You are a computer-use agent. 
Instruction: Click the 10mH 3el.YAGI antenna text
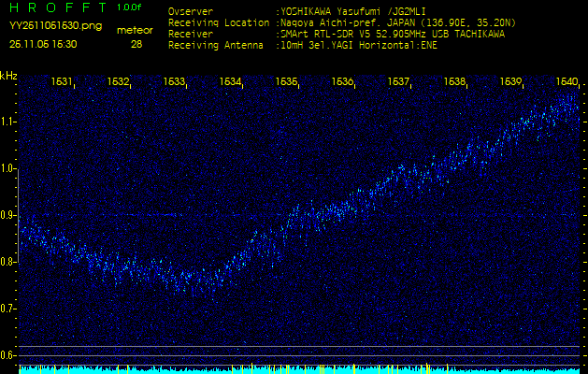(x=359, y=46)
